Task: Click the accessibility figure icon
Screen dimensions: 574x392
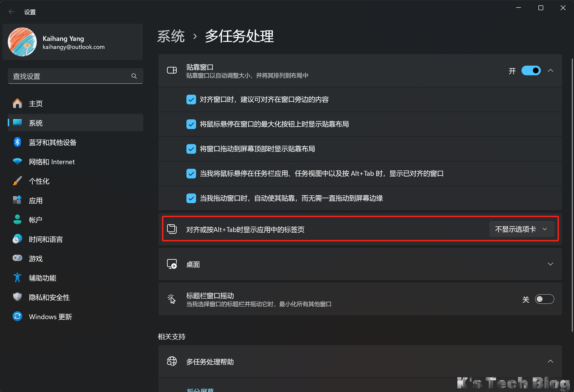Action: pyautogui.click(x=17, y=278)
